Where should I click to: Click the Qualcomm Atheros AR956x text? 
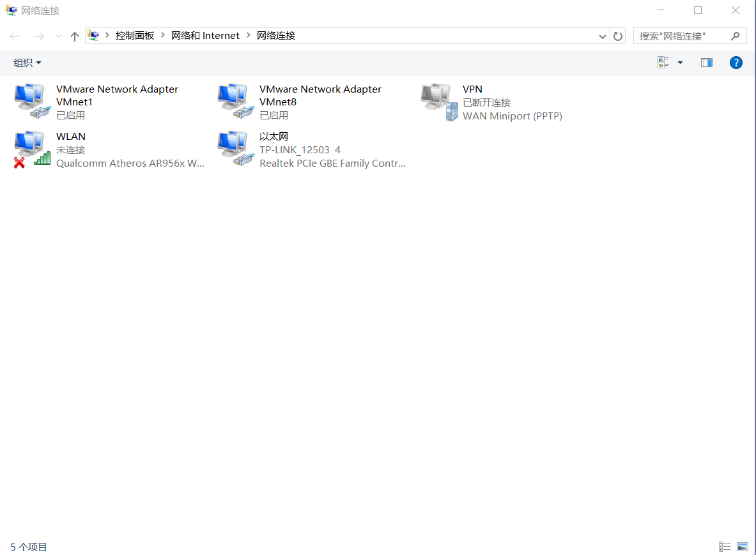click(x=130, y=163)
